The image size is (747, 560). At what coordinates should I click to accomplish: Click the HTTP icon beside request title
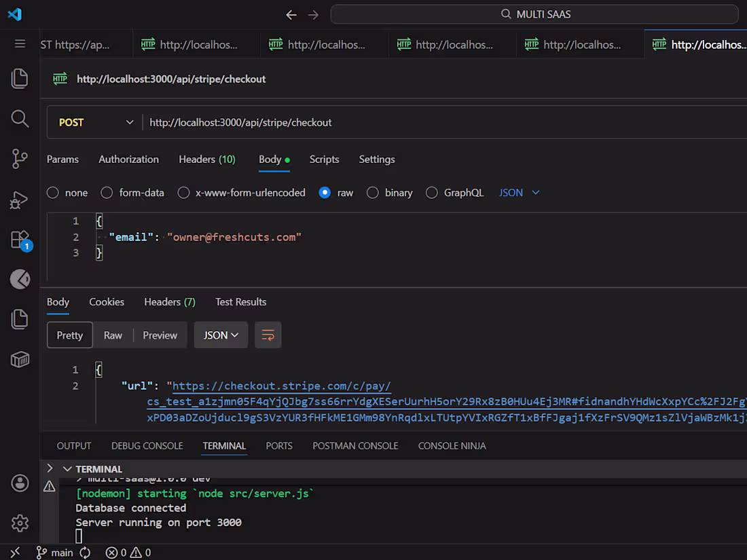tap(60, 79)
